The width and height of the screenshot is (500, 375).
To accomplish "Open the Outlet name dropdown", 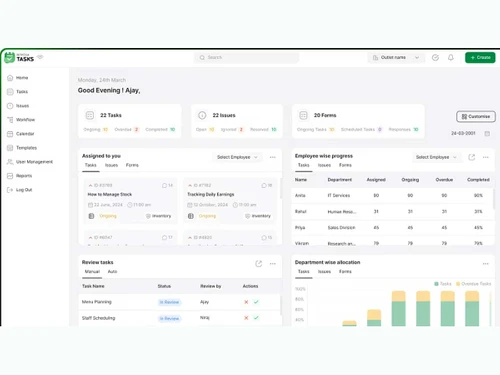I will pos(396,57).
